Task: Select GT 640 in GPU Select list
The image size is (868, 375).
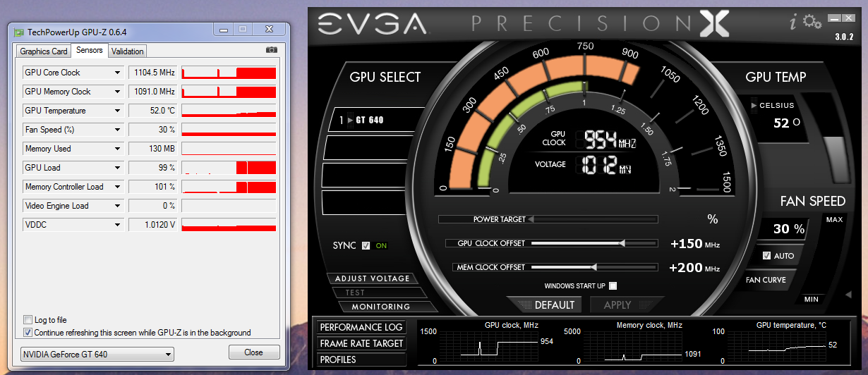Action: (376, 120)
